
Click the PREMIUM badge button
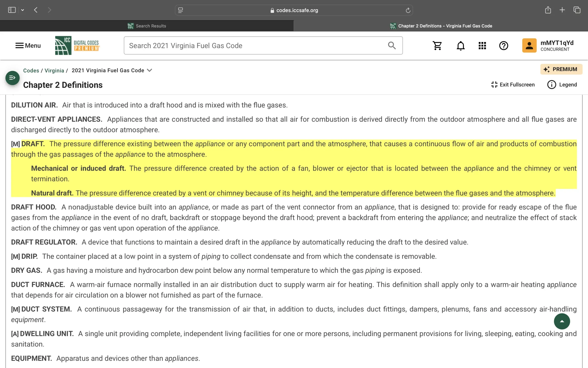[x=561, y=69]
